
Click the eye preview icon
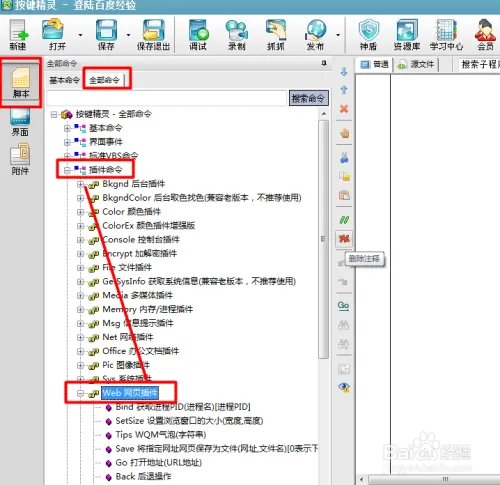344,387
